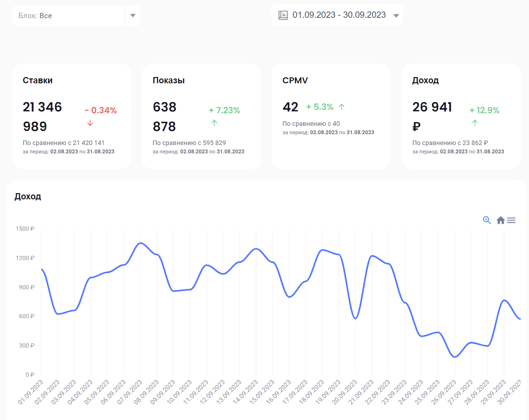Click the 20.09.2023 x-axis date label
Screen dimensions: 529x420
pos(345,392)
